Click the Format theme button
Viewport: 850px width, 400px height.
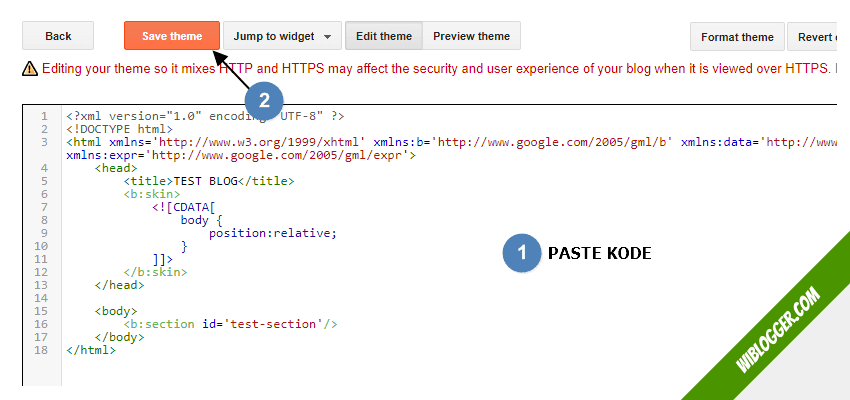click(737, 37)
